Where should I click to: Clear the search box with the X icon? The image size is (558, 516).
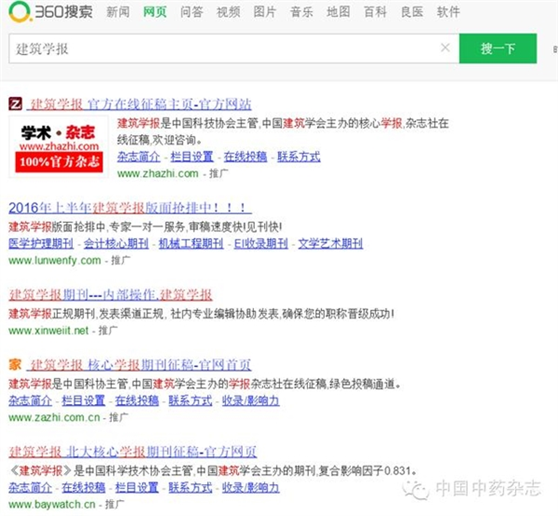[x=445, y=48]
